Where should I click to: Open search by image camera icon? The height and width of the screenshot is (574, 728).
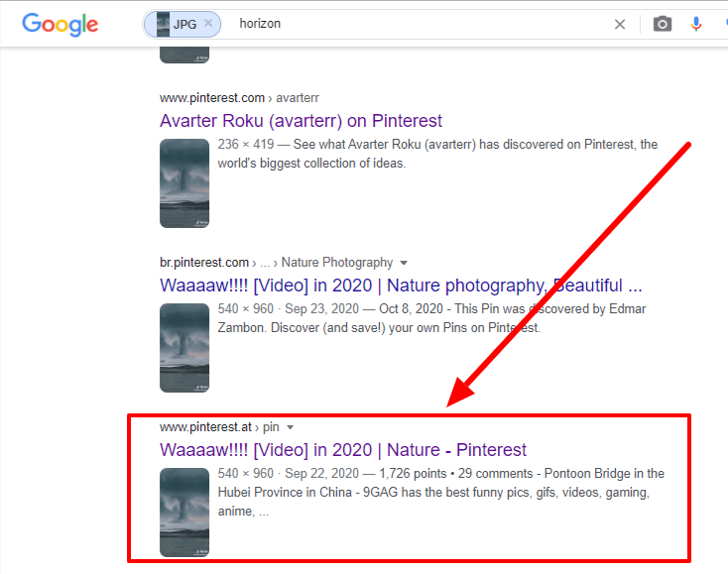point(663,24)
